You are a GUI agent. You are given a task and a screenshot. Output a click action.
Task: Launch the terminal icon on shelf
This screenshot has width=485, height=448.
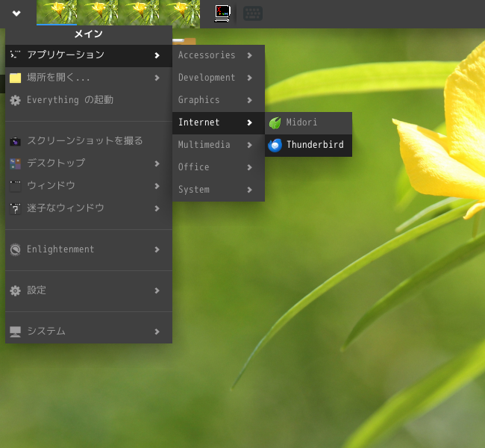pos(222,13)
